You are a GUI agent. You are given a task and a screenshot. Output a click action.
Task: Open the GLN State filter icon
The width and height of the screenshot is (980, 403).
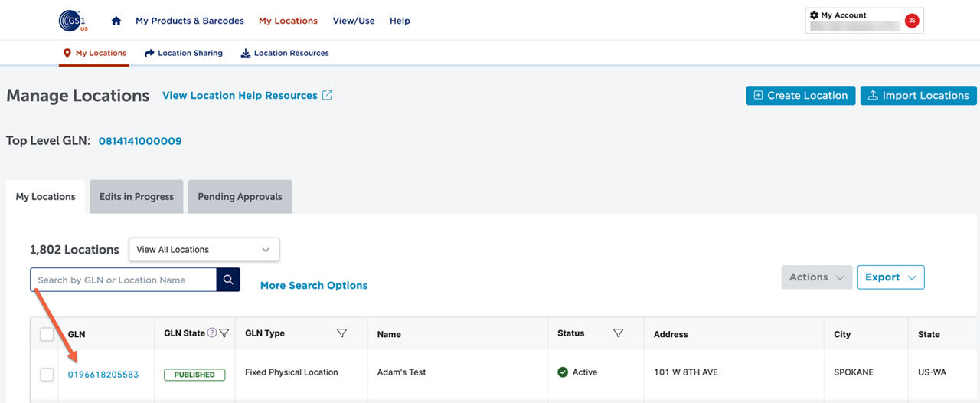click(224, 333)
